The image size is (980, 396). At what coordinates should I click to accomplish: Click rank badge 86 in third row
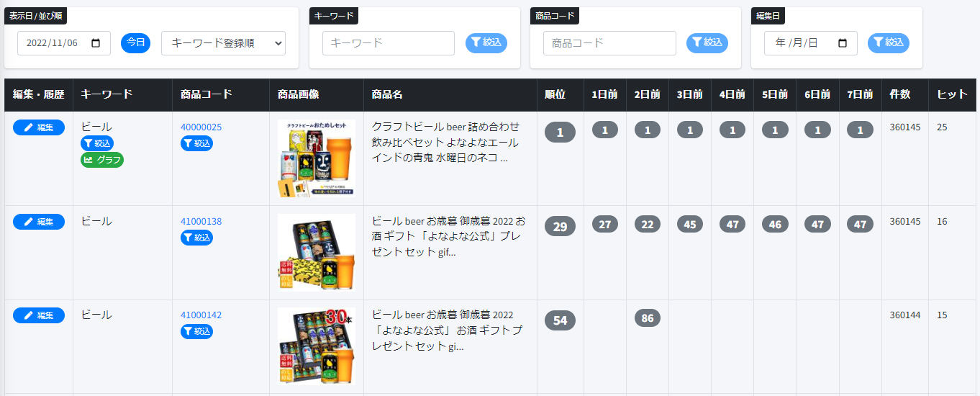(x=648, y=318)
